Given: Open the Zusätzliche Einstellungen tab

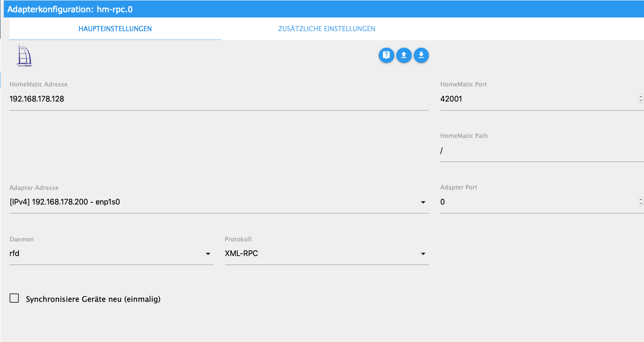Looking at the screenshot, I should tap(327, 29).
